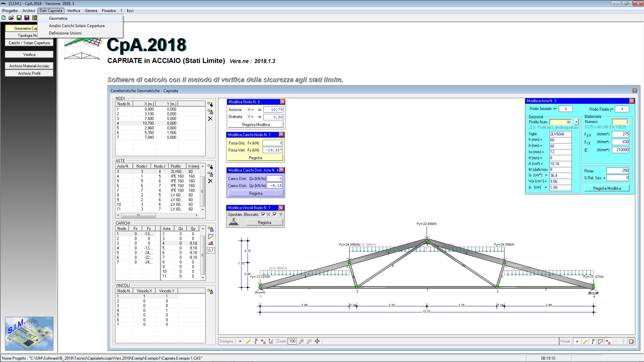
Task: Click Registra Modifica in Modifica Nodo N. 4
Action: pos(256,125)
